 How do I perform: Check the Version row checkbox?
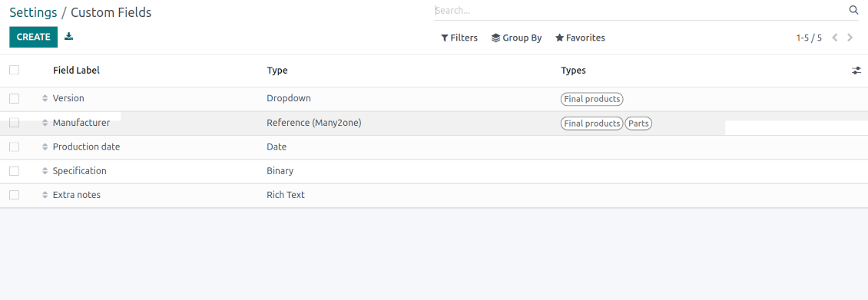coord(15,98)
